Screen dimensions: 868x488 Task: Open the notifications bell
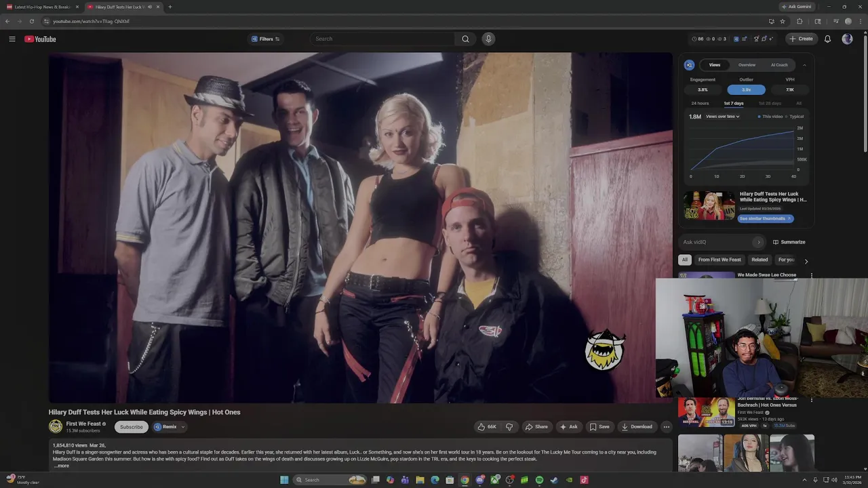[827, 39]
